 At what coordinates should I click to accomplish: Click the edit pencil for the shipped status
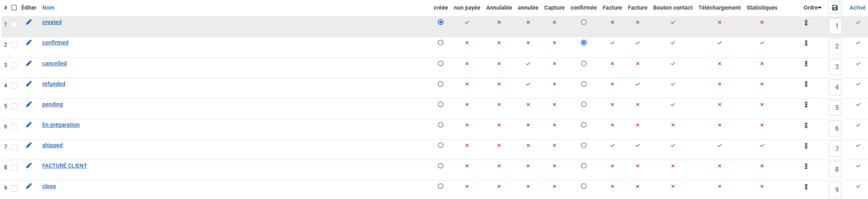tap(29, 145)
